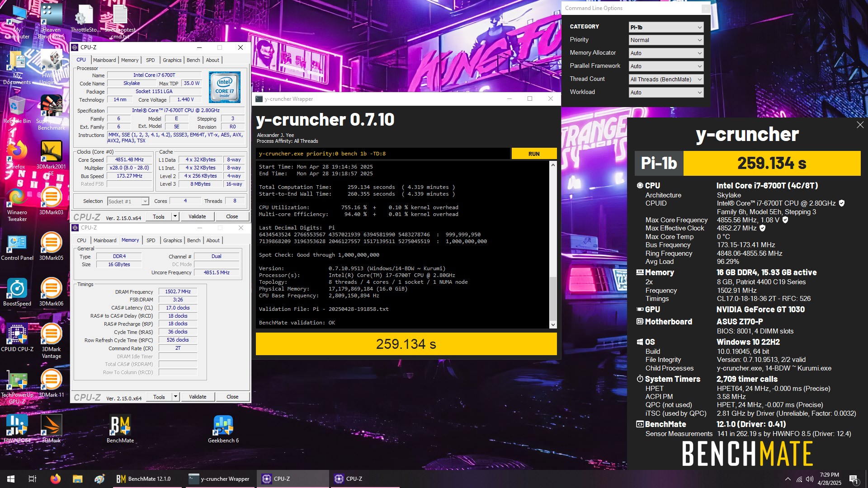Open the Priority dropdown set to Normal
The width and height of the screenshot is (868, 488).
(x=666, y=40)
